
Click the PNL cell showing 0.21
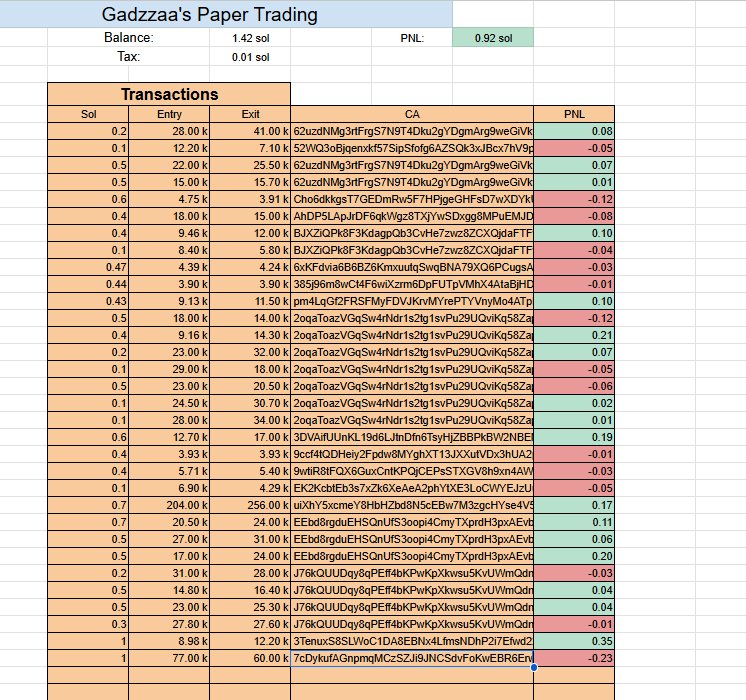pos(574,335)
